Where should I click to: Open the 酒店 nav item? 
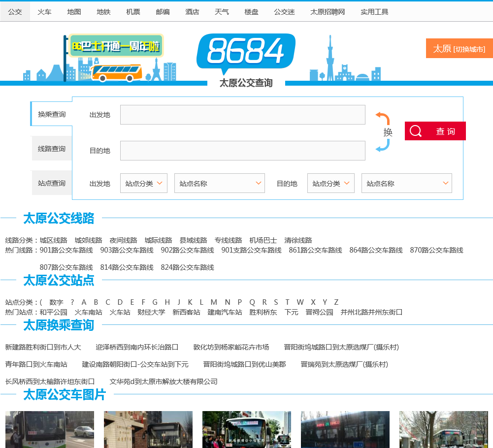click(x=192, y=12)
